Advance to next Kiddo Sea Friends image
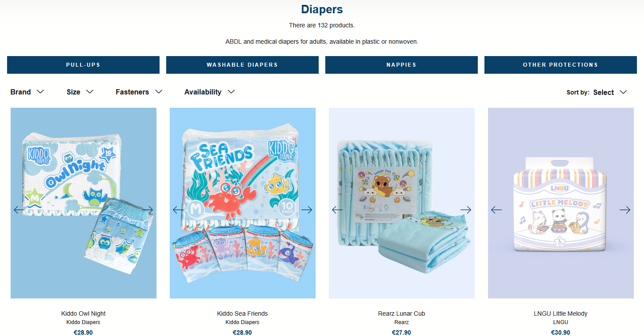 [307, 210]
